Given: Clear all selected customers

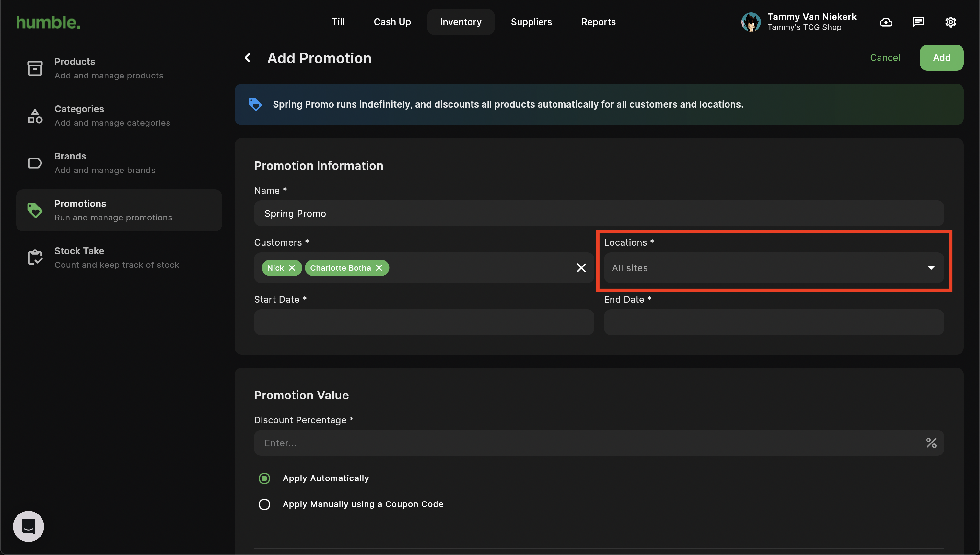Looking at the screenshot, I should coord(581,268).
